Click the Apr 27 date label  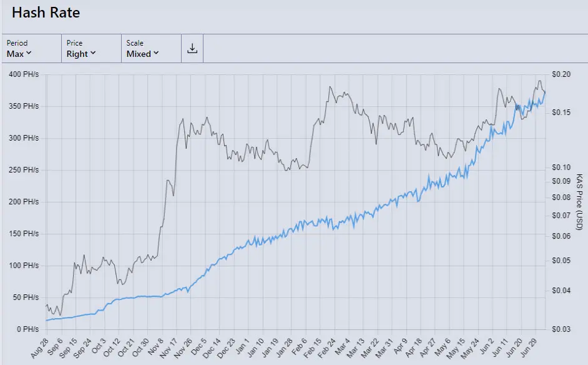(x=428, y=347)
